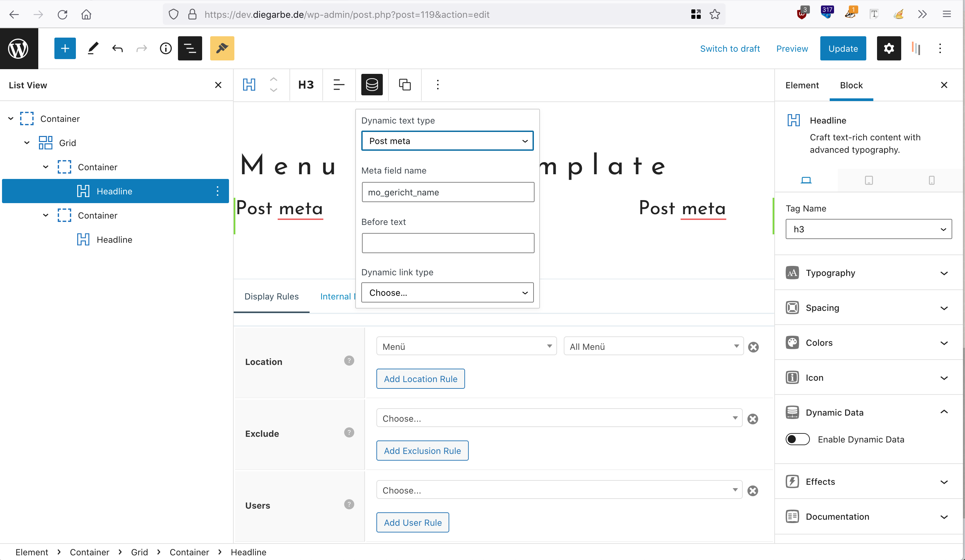Change the H3 heading level
965x560 pixels.
coord(306,85)
